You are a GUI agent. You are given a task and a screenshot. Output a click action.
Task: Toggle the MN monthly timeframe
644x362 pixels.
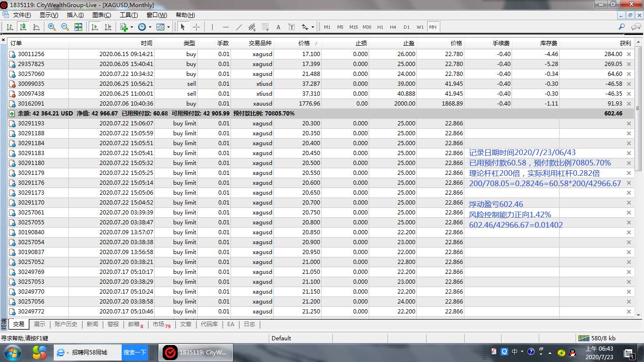pyautogui.click(x=433, y=27)
